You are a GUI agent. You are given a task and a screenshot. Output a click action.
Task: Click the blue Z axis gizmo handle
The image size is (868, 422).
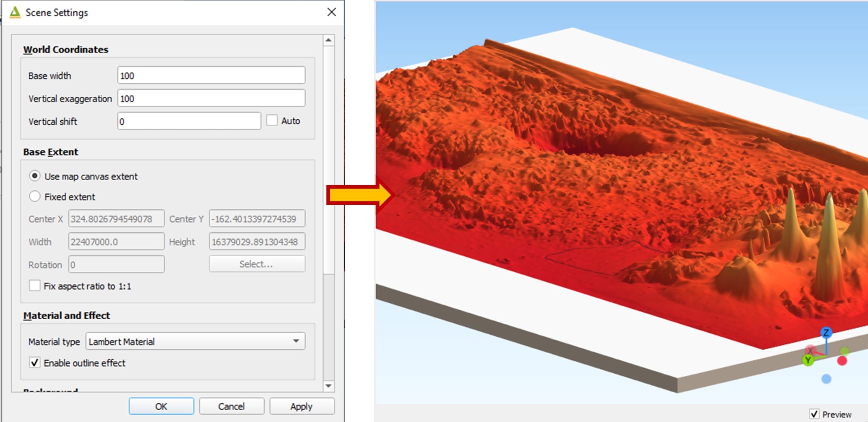(x=826, y=333)
